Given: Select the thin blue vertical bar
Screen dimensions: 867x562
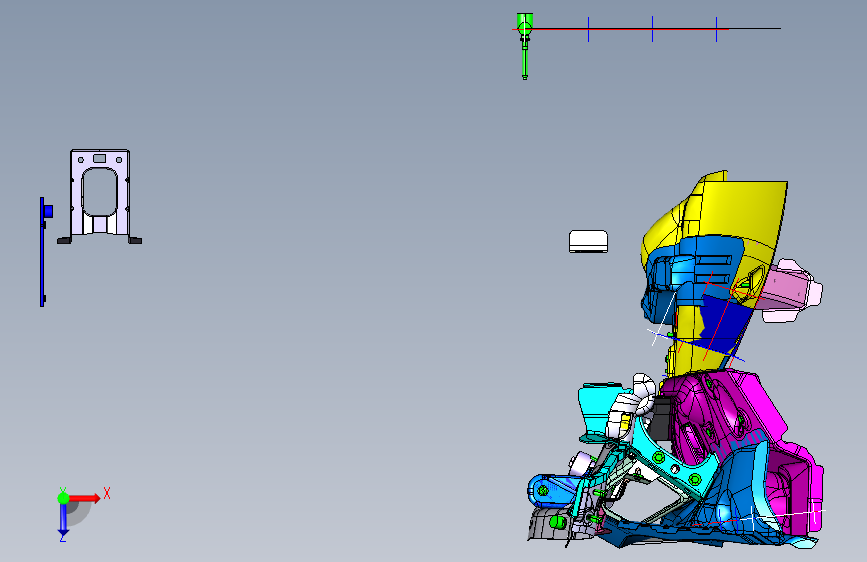Looking at the screenshot, I should click(43, 252).
